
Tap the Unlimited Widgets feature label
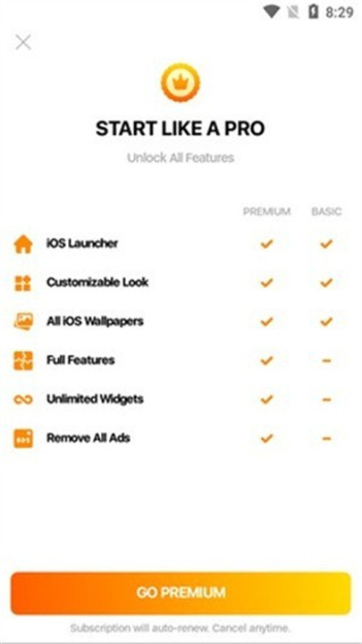[95, 399]
